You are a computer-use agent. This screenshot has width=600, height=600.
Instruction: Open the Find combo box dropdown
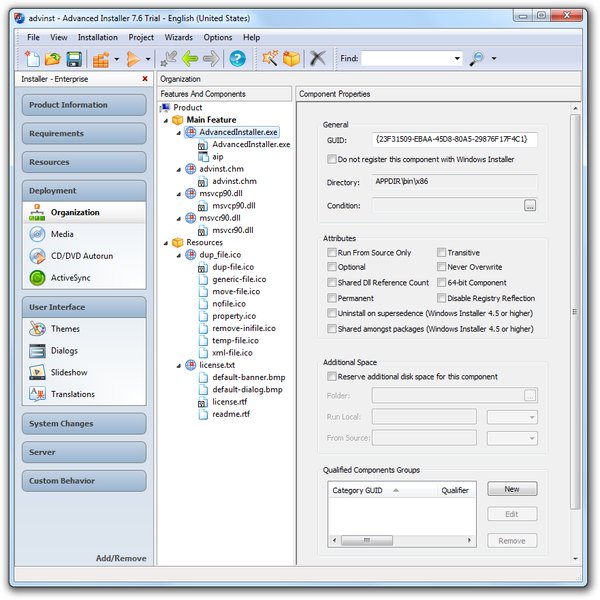coord(457,59)
